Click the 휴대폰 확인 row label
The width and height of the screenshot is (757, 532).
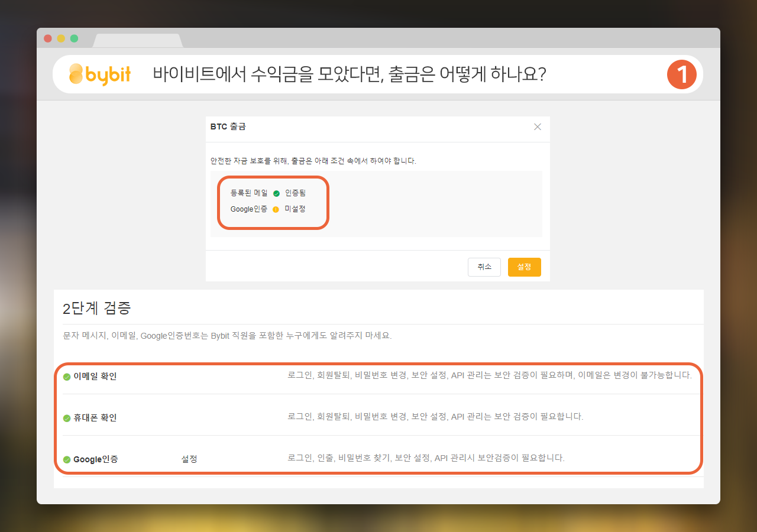point(95,417)
